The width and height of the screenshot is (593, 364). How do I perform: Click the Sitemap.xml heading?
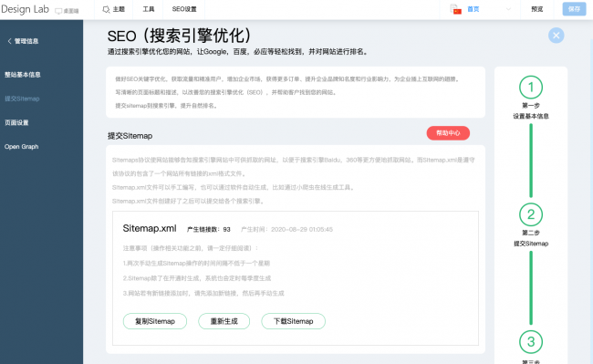150,228
